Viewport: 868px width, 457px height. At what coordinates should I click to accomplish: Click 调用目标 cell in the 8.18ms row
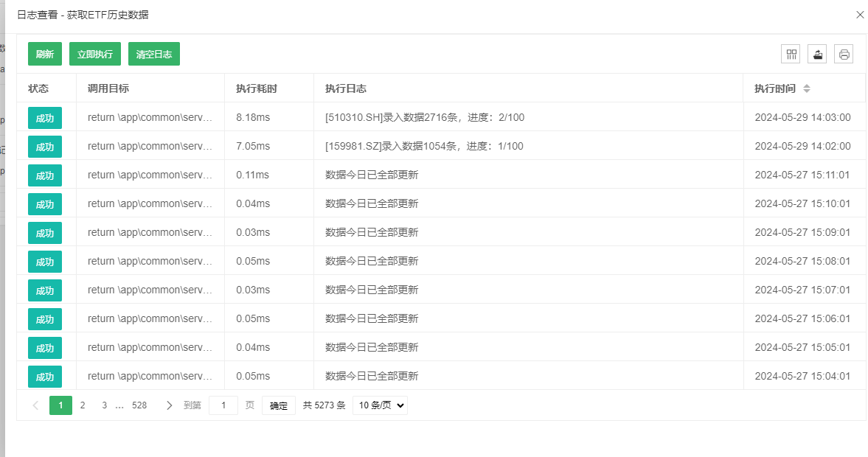tap(150, 117)
